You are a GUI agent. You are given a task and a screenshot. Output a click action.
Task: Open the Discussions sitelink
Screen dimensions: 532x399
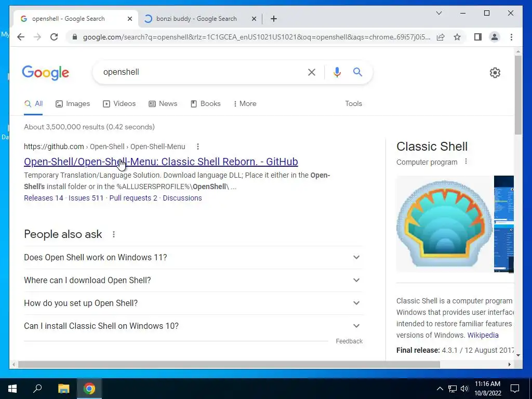click(x=182, y=198)
